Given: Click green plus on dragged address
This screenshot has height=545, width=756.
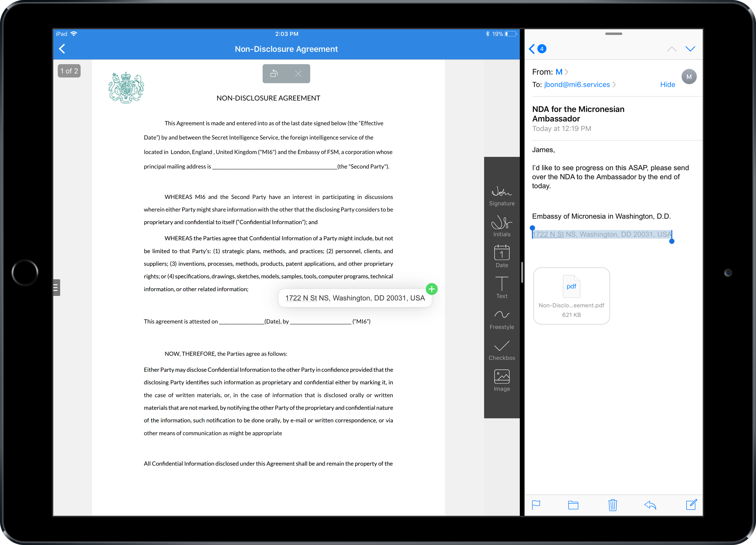Looking at the screenshot, I should click(x=432, y=289).
